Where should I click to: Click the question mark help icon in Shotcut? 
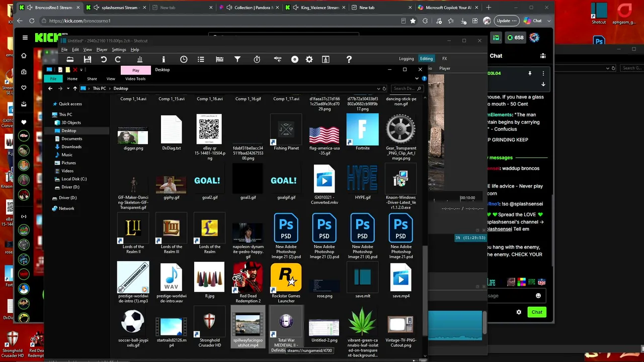click(x=349, y=59)
